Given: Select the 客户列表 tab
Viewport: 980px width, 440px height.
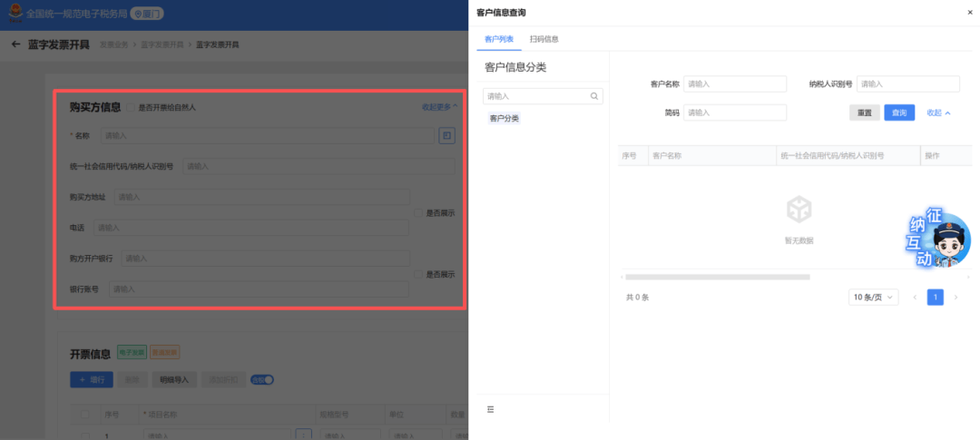Looking at the screenshot, I should pos(499,39).
